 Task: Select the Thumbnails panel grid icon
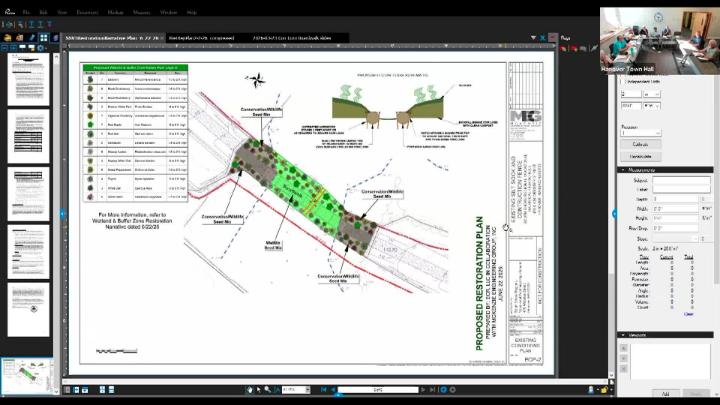(44, 38)
